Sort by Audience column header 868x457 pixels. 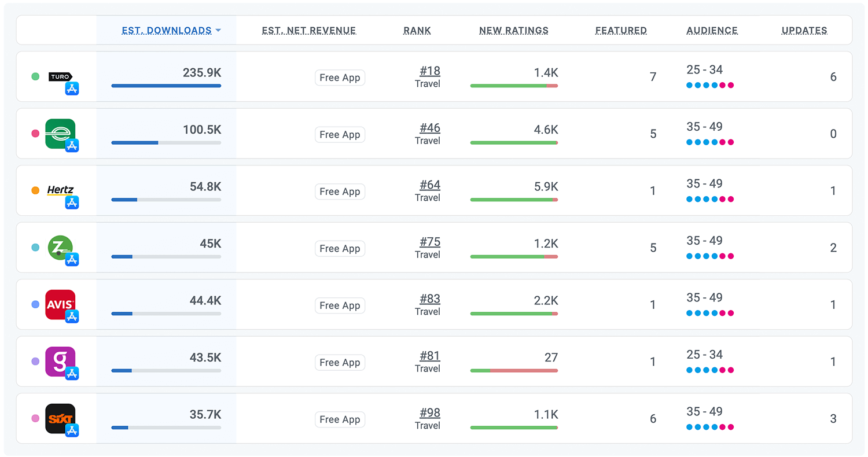click(x=712, y=31)
